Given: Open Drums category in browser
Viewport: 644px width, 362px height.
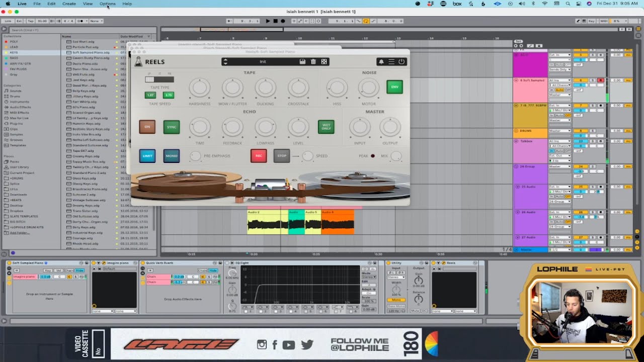Looking at the screenshot, I should tap(16, 96).
